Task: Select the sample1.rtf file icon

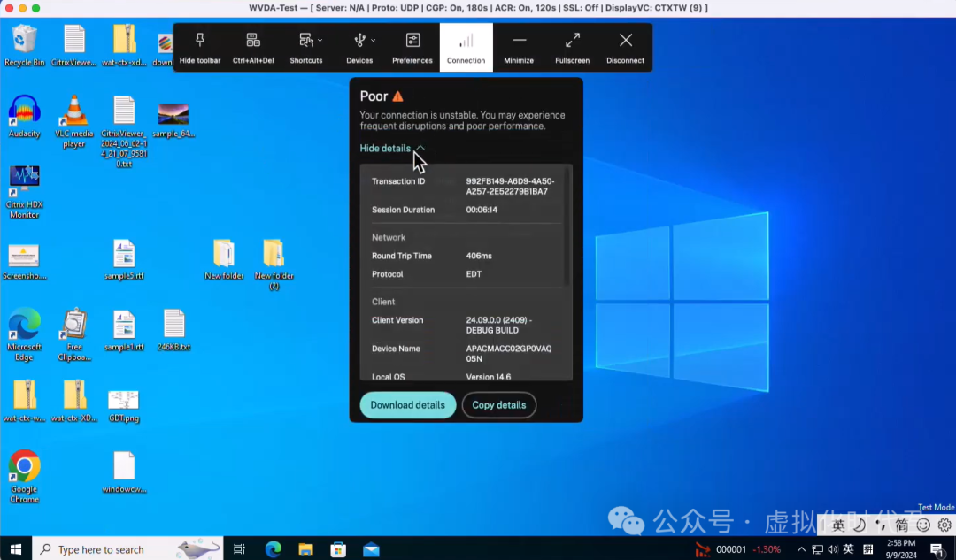Action: pyautogui.click(x=124, y=331)
